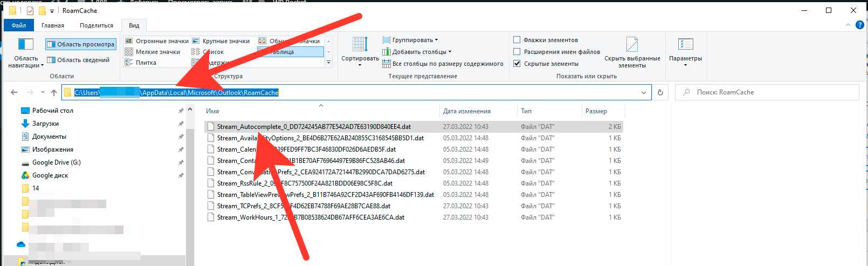868x266 pixels.
Task: Open folder 14 in navigation pane
Action: tap(36, 188)
